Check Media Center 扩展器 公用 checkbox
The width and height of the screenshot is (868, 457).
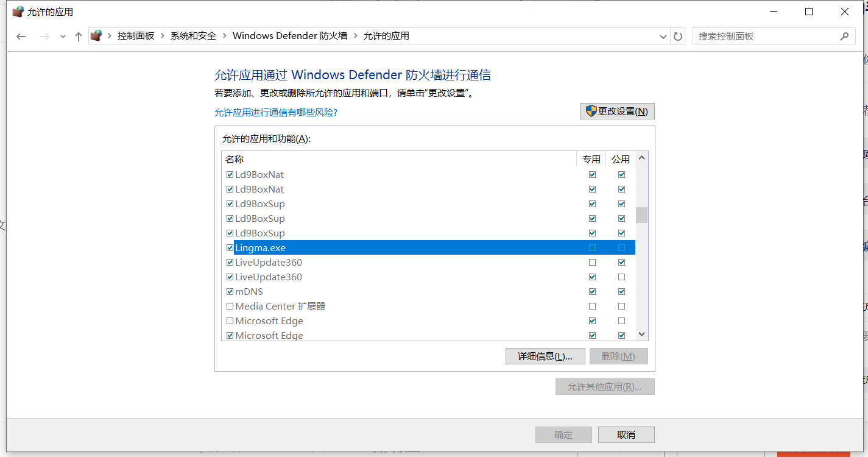tap(621, 306)
